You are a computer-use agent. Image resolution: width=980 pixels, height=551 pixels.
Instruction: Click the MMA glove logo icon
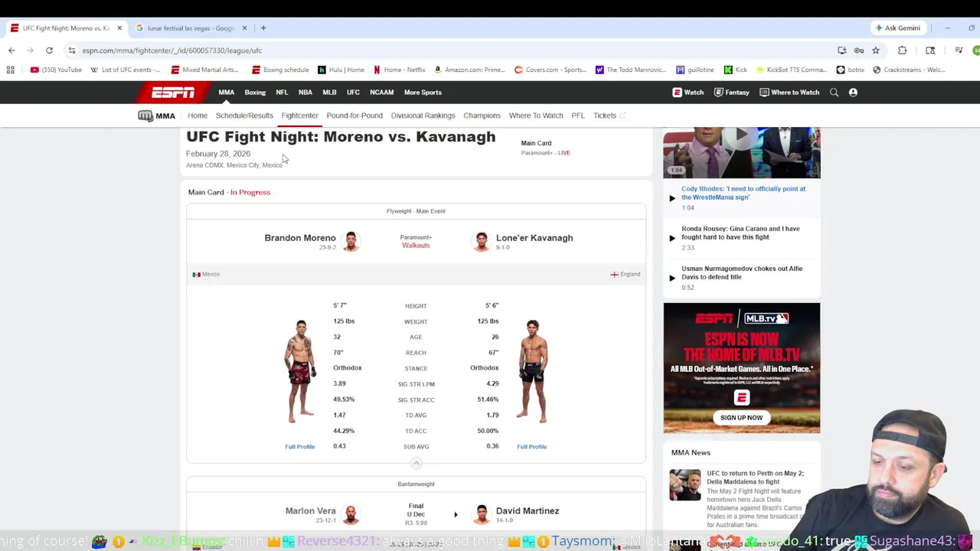(145, 116)
